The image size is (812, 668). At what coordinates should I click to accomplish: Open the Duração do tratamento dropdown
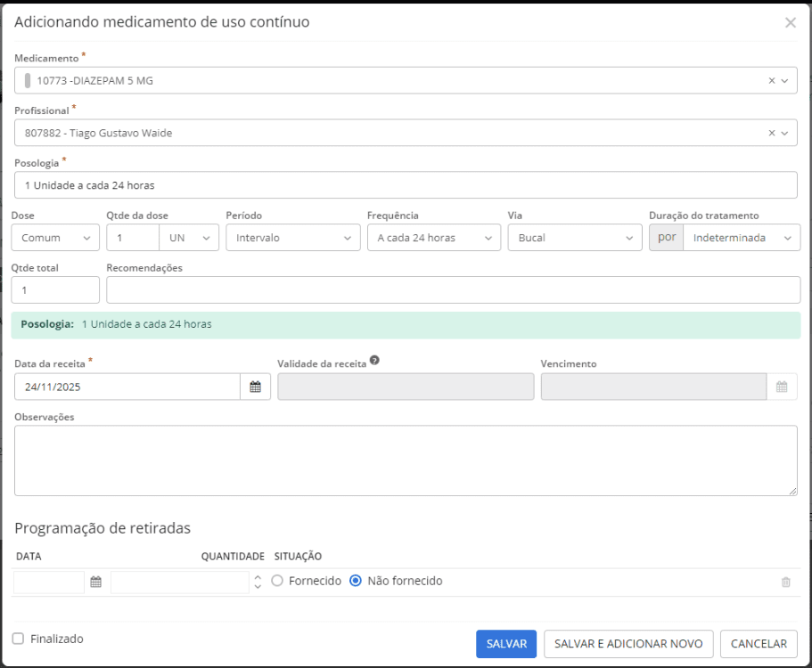[x=740, y=238]
